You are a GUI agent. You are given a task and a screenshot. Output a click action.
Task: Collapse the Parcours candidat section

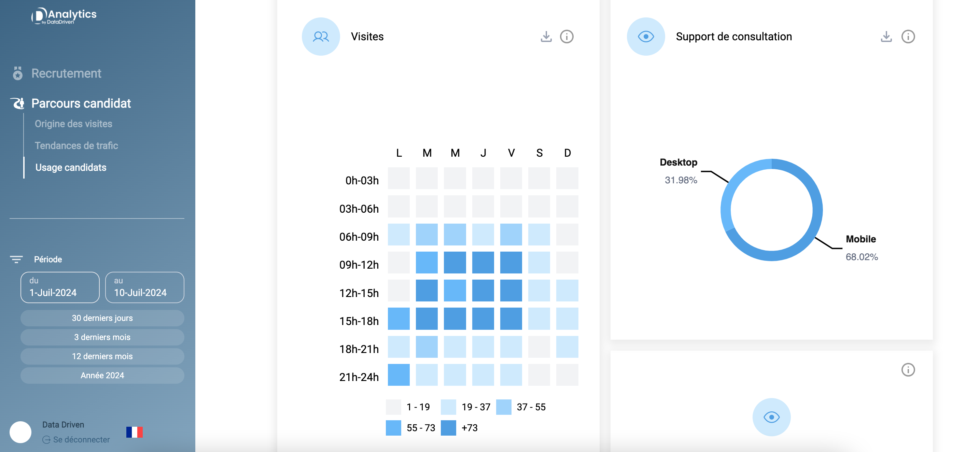point(81,103)
